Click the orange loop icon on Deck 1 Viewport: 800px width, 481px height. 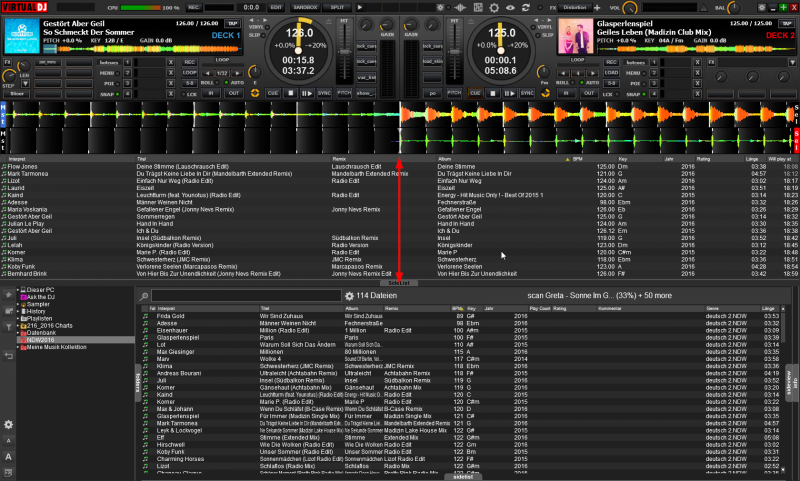(255, 93)
